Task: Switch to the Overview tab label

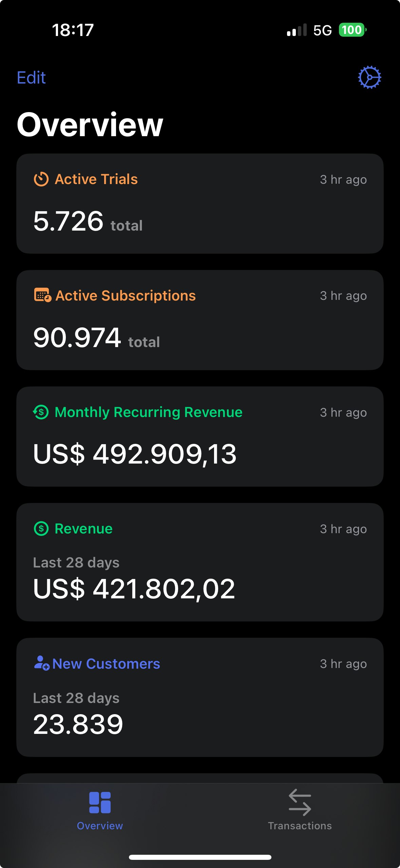Action: (100, 826)
